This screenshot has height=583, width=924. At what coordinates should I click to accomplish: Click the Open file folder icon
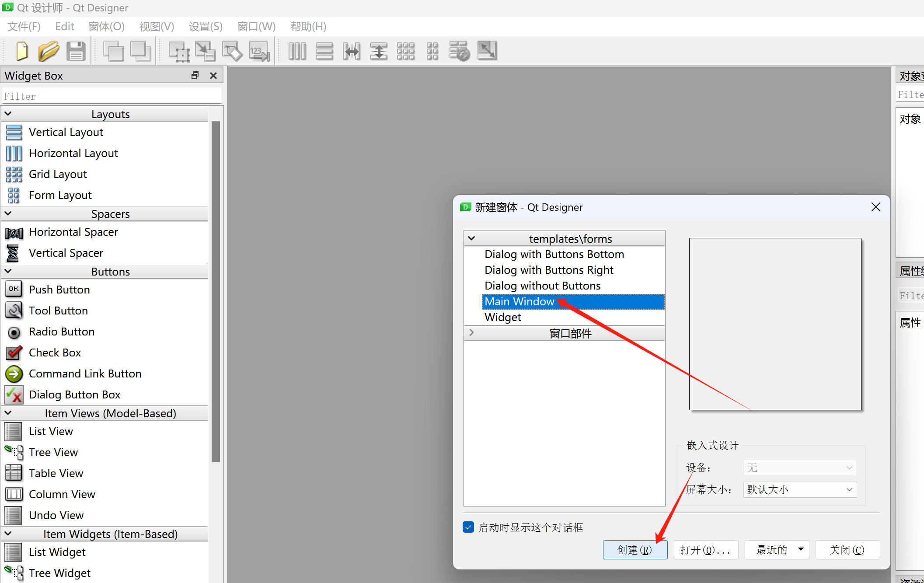tap(49, 51)
